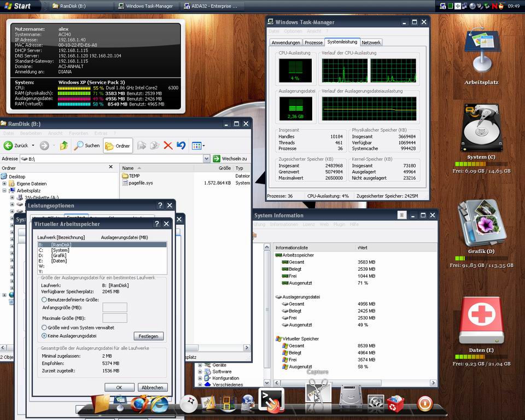
Task: Open the address bar dropdown arrow
Action: [x=207, y=159]
